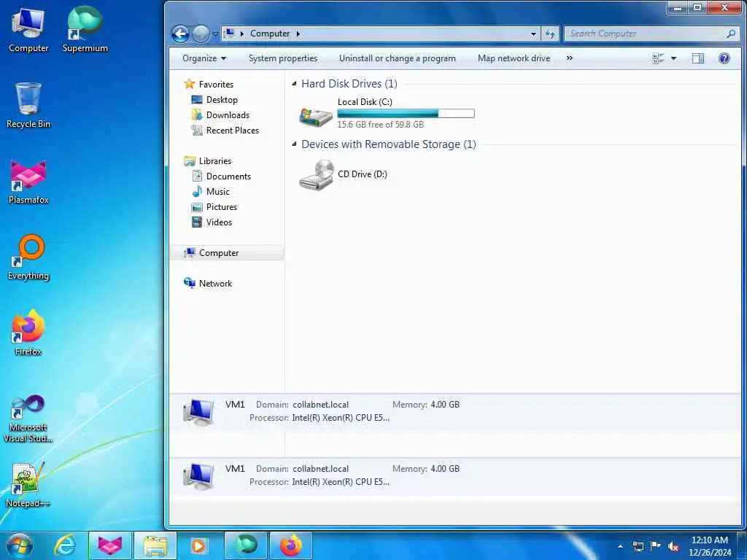Click the muted volume tray icon
This screenshot has height=560, width=747.
[673, 547]
